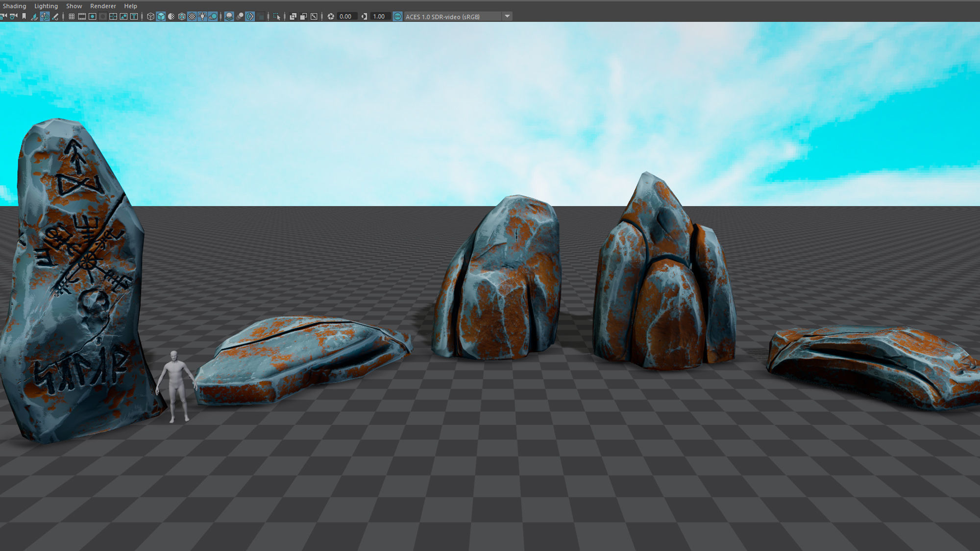This screenshot has height=551, width=980.
Task: Toggle the View Transform on/off button
Action: coord(397,16)
